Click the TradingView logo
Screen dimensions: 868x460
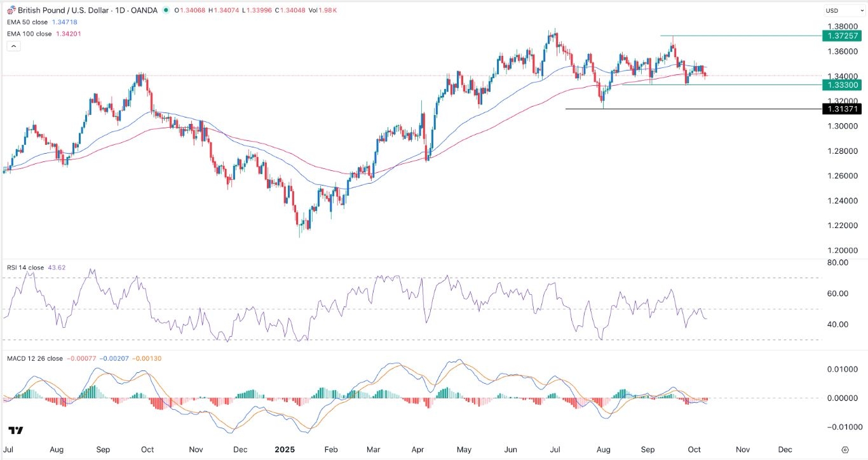point(15,431)
